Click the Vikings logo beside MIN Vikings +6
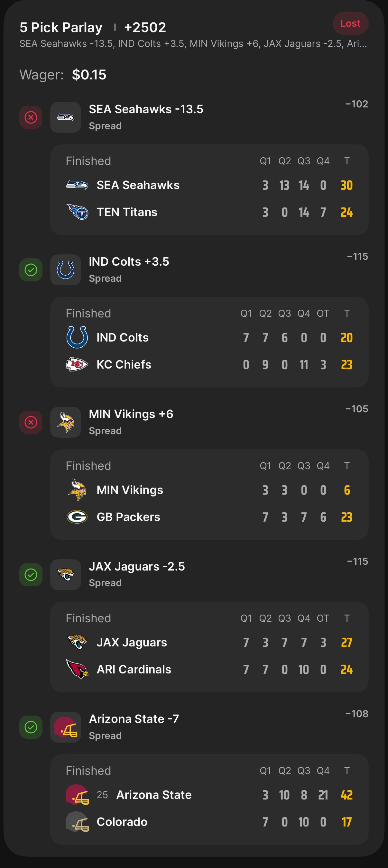Screen dimensions: 388x868 [65, 422]
